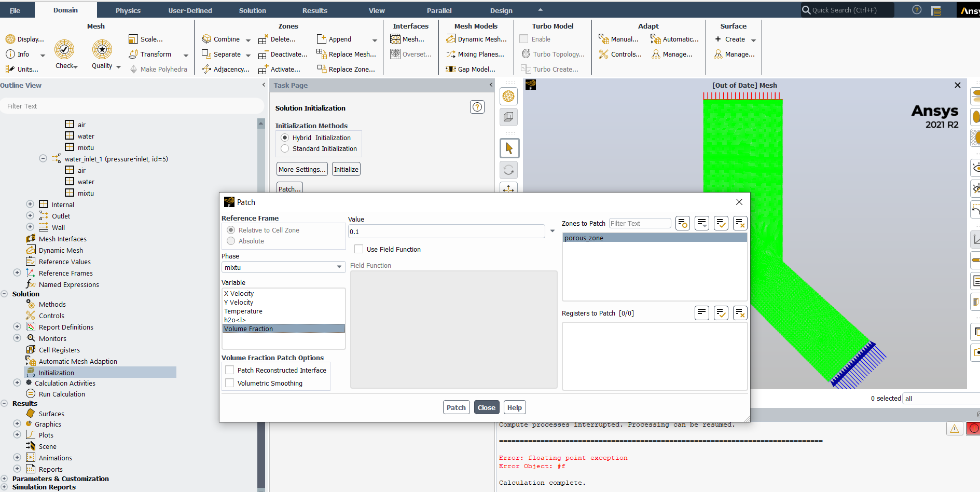The height and width of the screenshot is (492, 980).
Task: Click the Patch button in dialog
Action: [x=456, y=407]
